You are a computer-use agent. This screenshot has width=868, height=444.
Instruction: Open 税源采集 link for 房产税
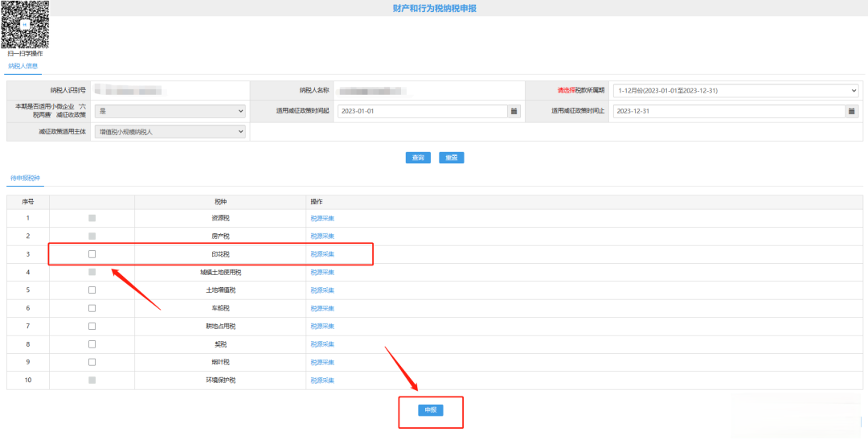click(322, 236)
